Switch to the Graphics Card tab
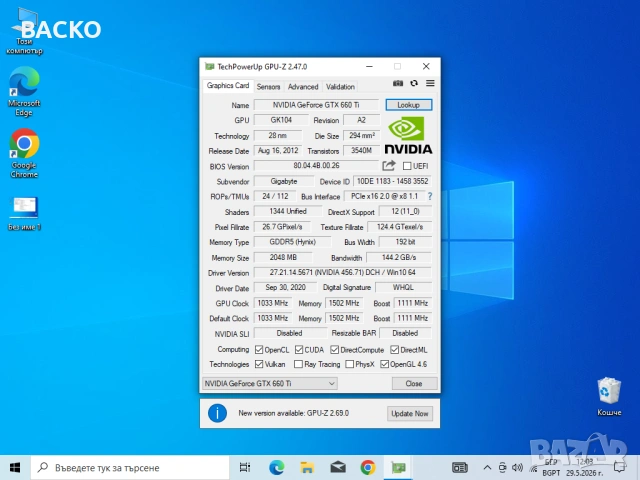Image resolution: width=640 pixels, height=480 pixels. point(228,85)
